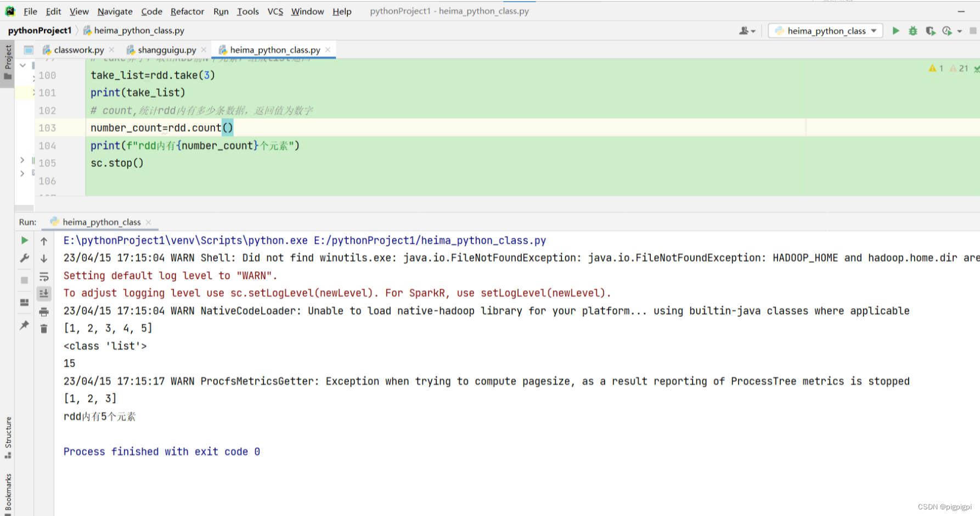The height and width of the screenshot is (516, 980).
Task: Open the Edit menu
Action: [x=53, y=11]
